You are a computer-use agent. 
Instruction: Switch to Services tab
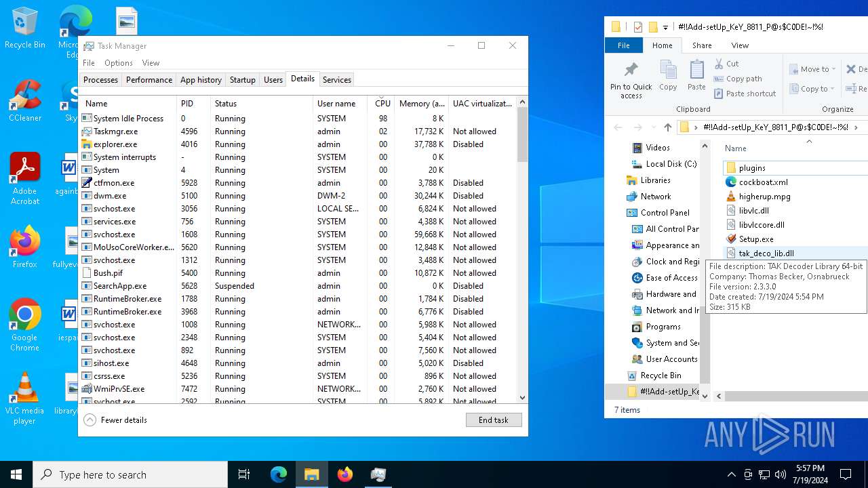click(x=337, y=79)
